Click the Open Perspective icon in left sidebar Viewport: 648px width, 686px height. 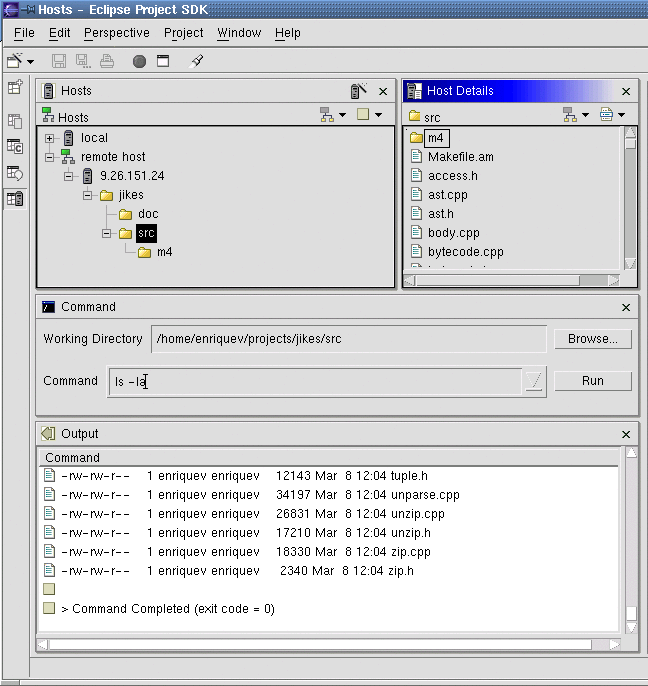pos(15,89)
